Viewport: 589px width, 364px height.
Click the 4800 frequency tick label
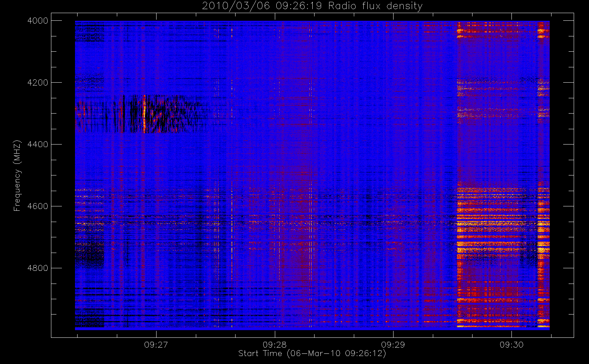pyautogui.click(x=38, y=268)
